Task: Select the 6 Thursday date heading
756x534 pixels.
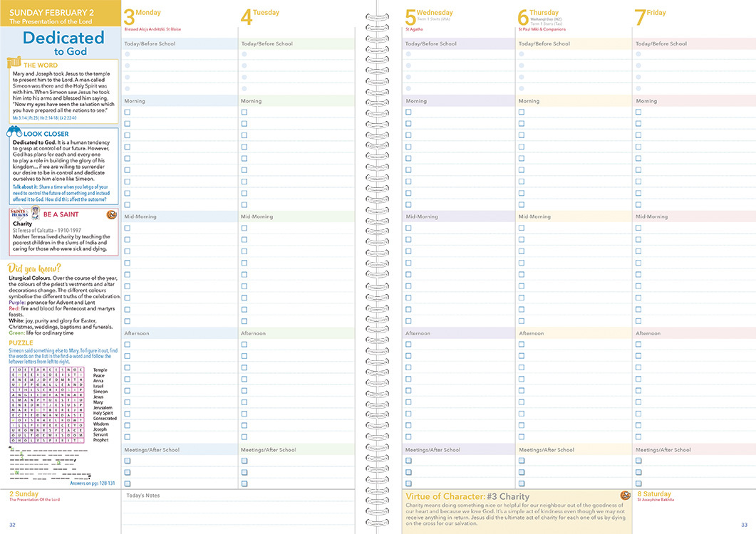Action: click(539, 16)
